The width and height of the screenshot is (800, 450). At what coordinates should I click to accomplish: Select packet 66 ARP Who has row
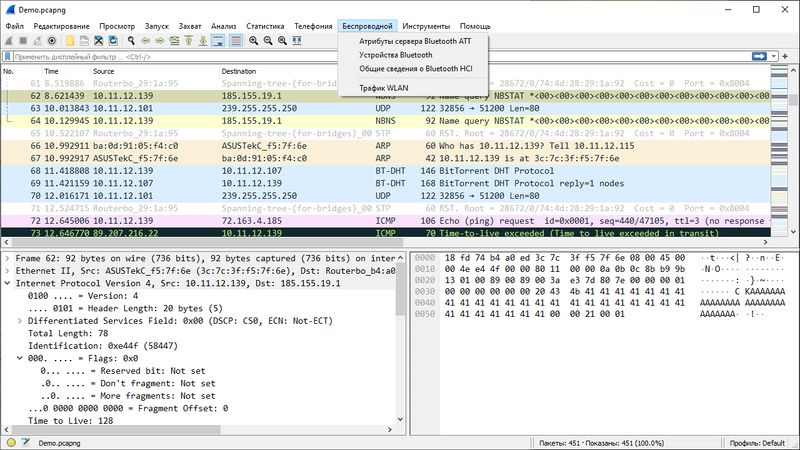click(385, 146)
